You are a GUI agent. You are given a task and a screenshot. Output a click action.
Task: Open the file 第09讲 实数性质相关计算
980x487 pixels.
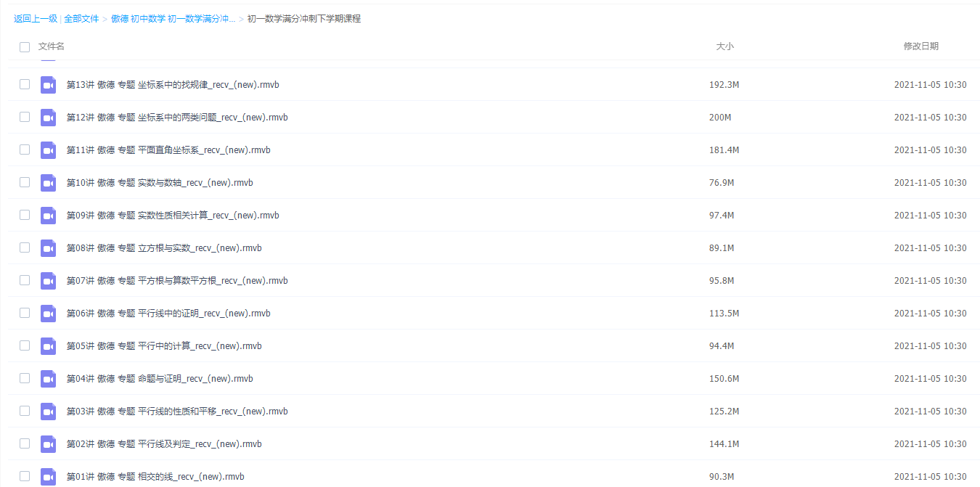point(174,215)
